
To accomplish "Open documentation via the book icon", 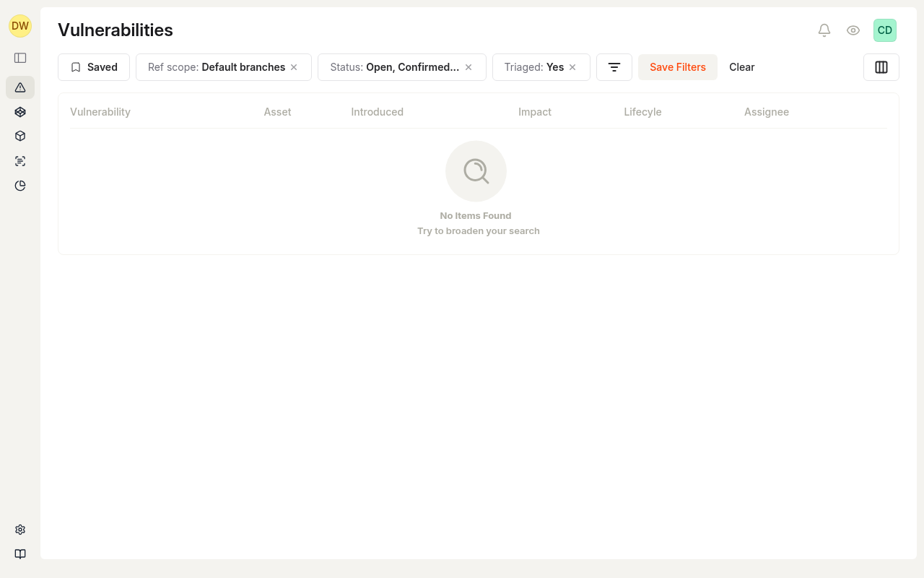I will coord(19,554).
